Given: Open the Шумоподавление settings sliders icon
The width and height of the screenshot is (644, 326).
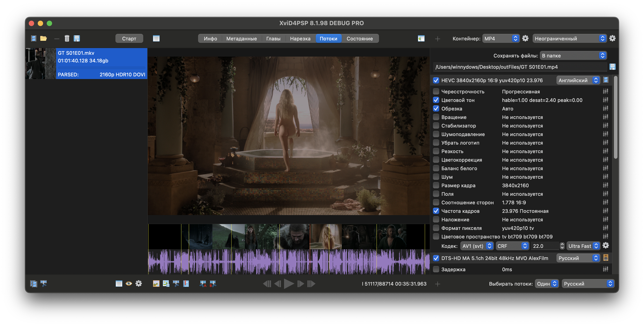Looking at the screenshot, I should [x=606, y=134].
